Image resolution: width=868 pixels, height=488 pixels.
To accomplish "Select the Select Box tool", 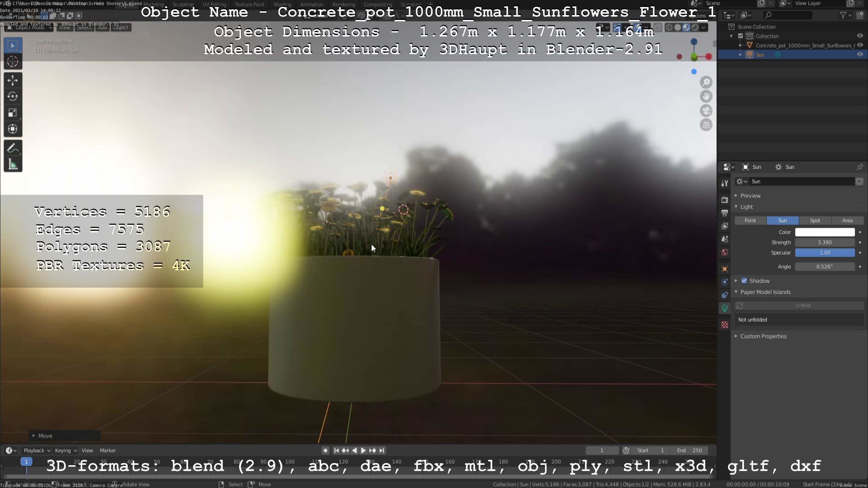I will click(13, 46).
